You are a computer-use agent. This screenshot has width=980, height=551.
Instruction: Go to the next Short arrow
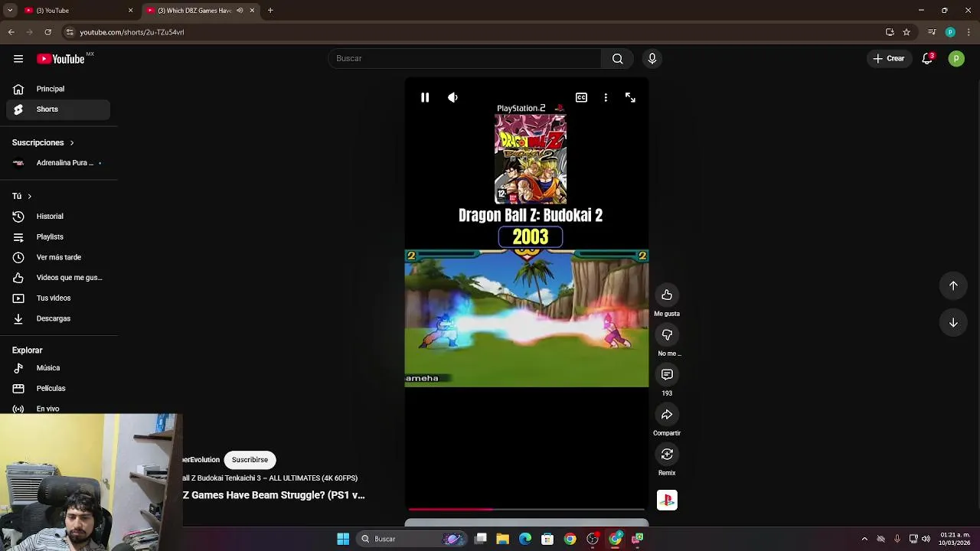(953, 322)
